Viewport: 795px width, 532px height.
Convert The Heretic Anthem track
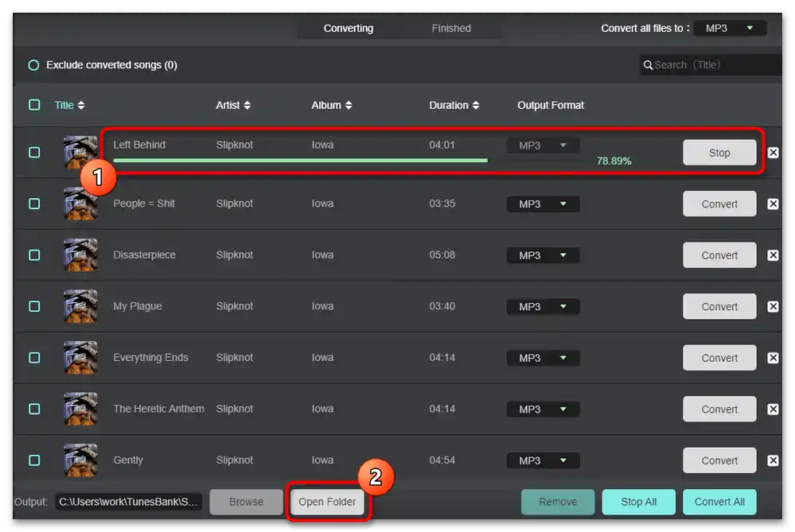pyautogui.click(x=719, y=409)
